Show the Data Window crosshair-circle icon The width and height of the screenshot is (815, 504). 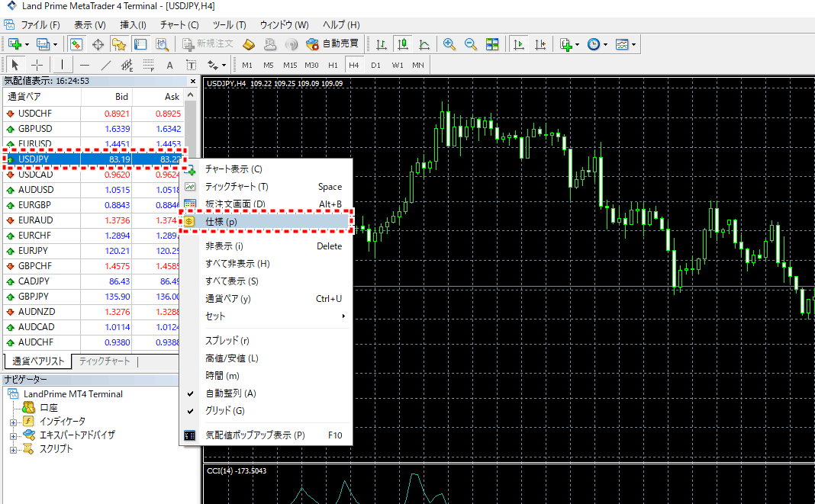tap(98, 44)
